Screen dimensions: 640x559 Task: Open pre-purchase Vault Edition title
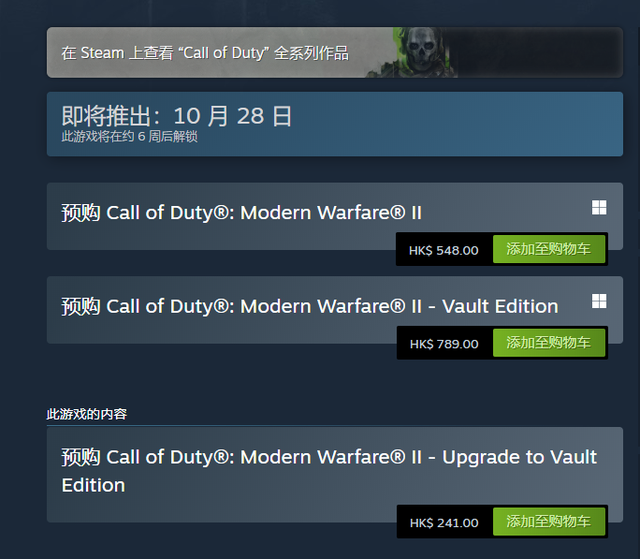coord(310,306)
